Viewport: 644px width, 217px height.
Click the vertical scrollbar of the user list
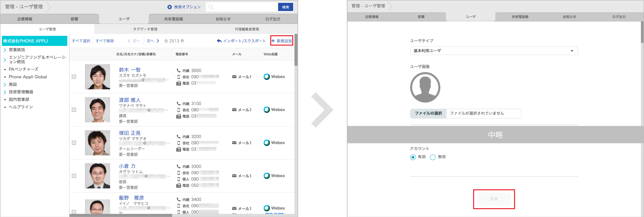point(296,50)
